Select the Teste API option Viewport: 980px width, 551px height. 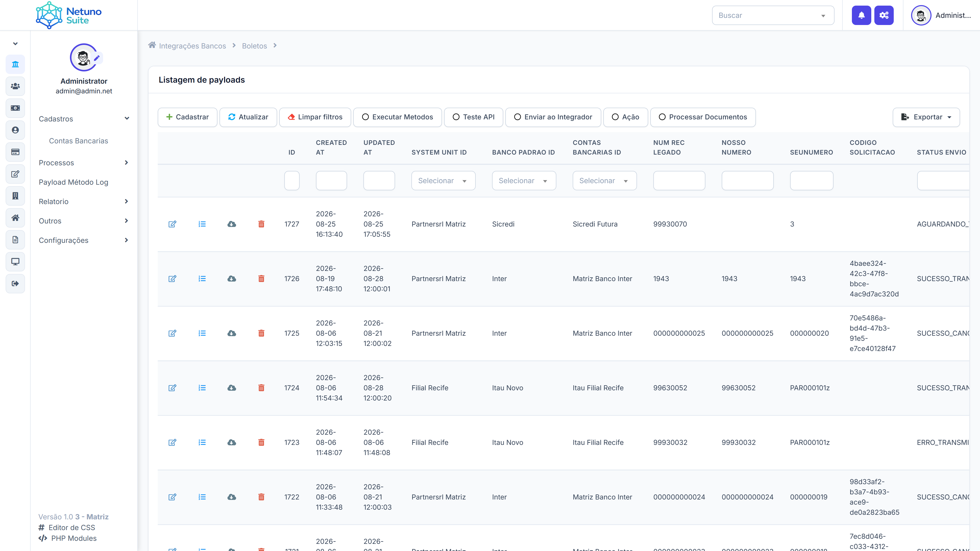pyautogui.click(x=474, y=117)
